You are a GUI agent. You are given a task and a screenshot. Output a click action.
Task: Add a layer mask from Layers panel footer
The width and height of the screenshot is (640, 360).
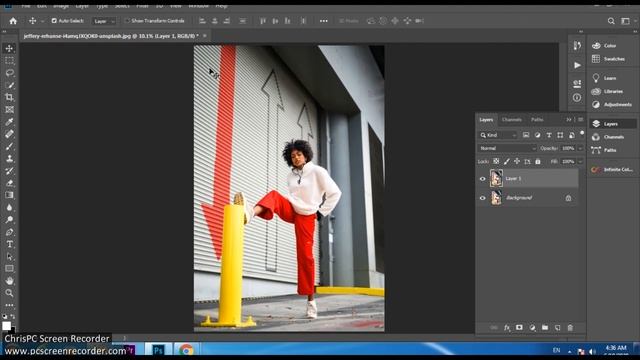tap(519, 327)
